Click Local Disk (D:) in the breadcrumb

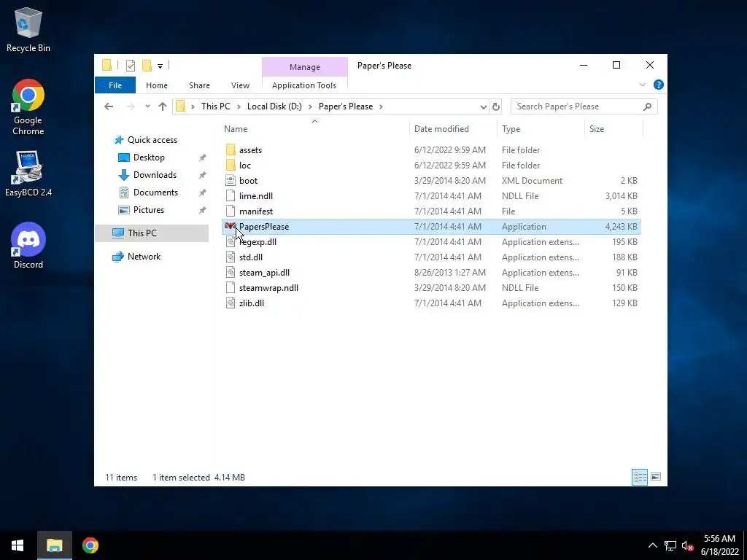click(274, 106)
